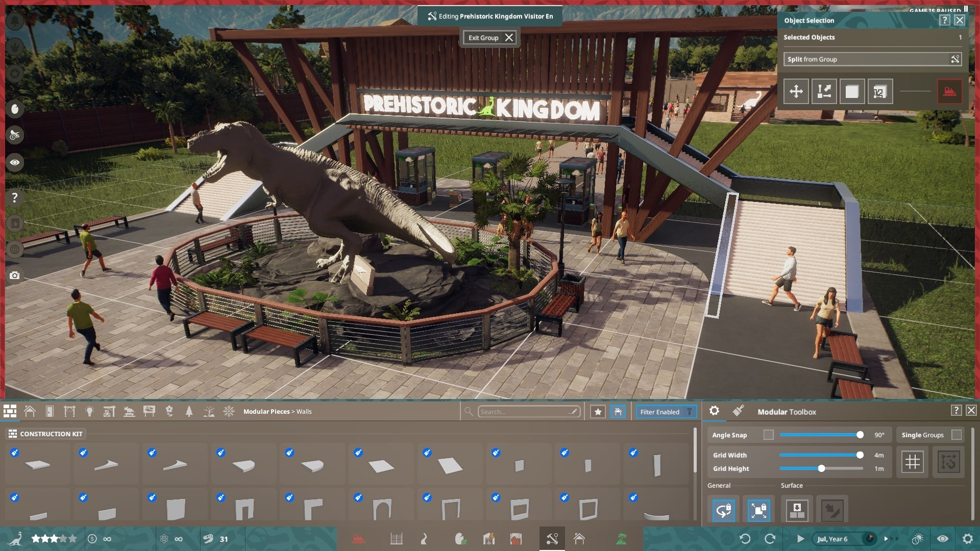Image resolution: width=980 pixels, height=551 pixels.
Task: Click the red bulldozer delete button
Action: coord(949,92)
